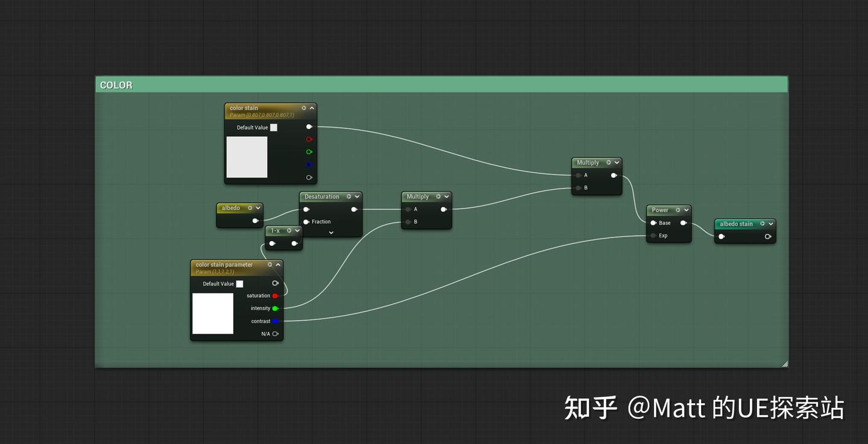This screenshot has height=444, width=868.
Task: Click the gear icon on the upper Multiply node
Action: [608, 162]
